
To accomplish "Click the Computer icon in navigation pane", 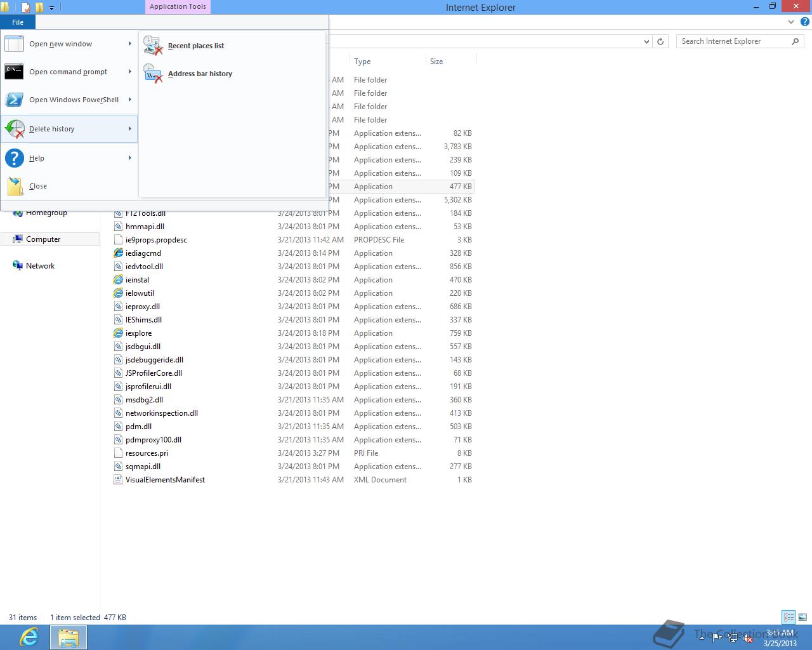I will [x=18, y=239].
